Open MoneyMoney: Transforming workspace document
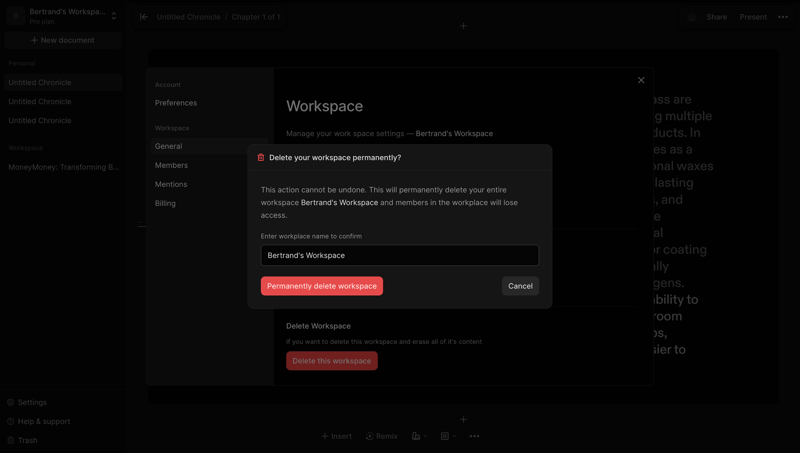800x453 pixels. pyautogui.click(x=63, y=167)
